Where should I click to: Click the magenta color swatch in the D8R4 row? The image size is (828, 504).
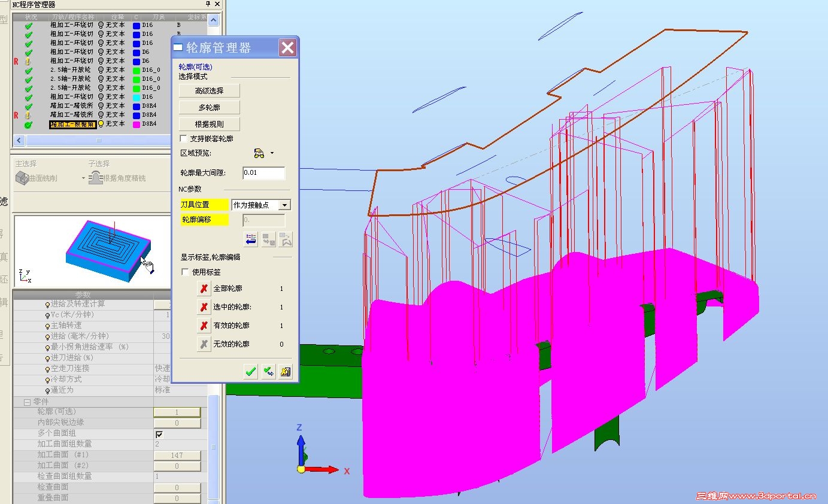click(x=137, y=124)
